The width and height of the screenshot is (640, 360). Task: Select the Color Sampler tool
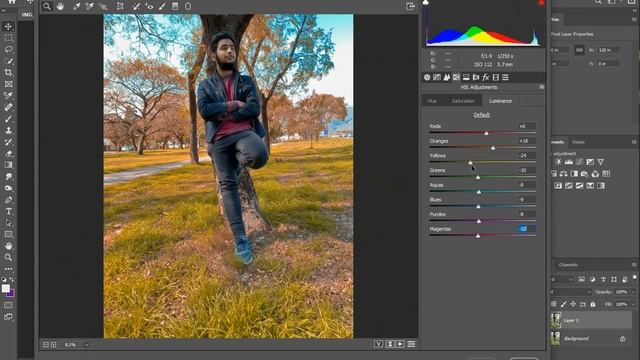click(x=90, y=6)
